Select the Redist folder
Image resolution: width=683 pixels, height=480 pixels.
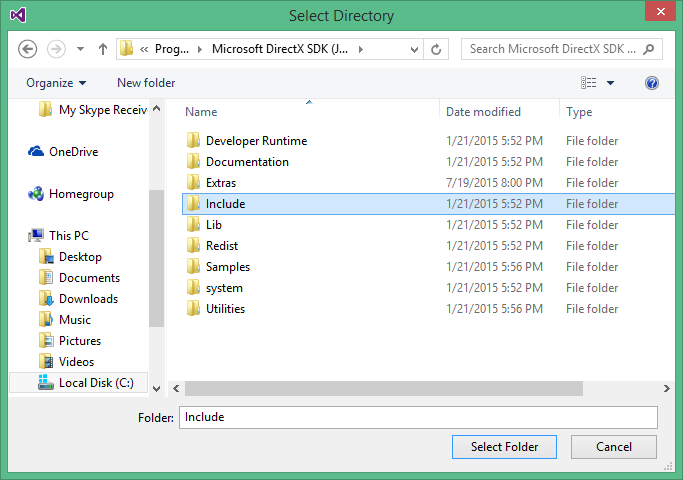point(428,246)
